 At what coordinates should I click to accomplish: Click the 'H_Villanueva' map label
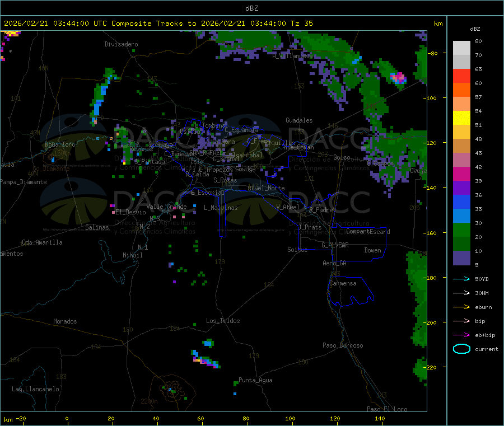(292, 56)
